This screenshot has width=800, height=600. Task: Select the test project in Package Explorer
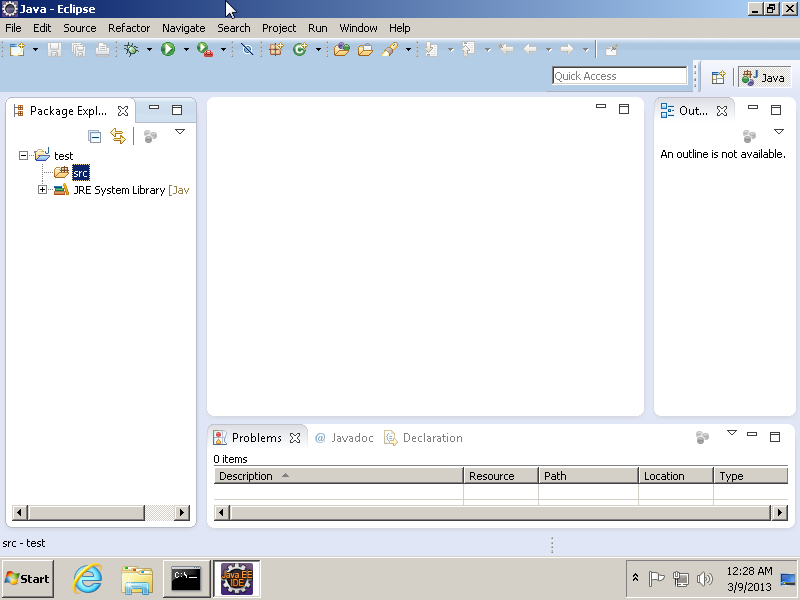pyautogui.click(x=64, y=156)
